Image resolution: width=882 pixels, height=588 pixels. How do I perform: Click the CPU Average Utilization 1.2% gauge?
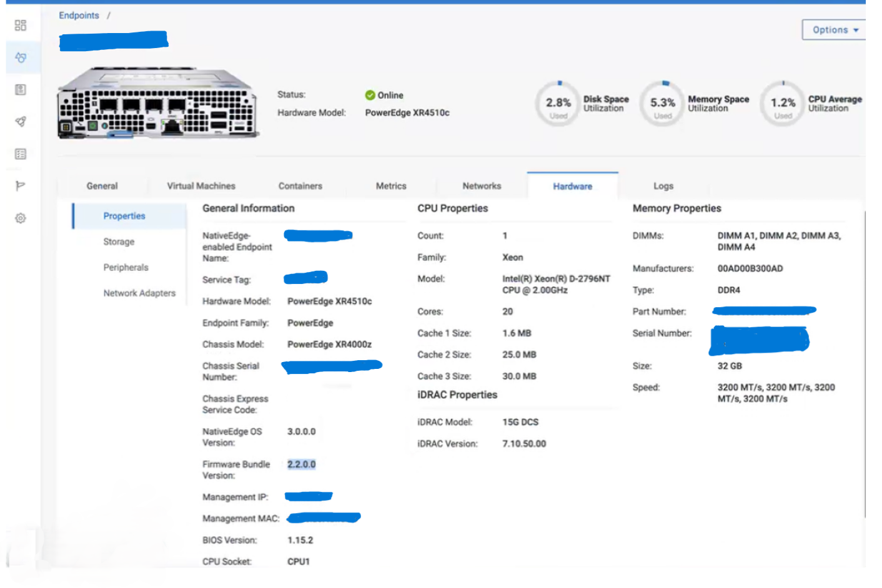coord(783,103)
